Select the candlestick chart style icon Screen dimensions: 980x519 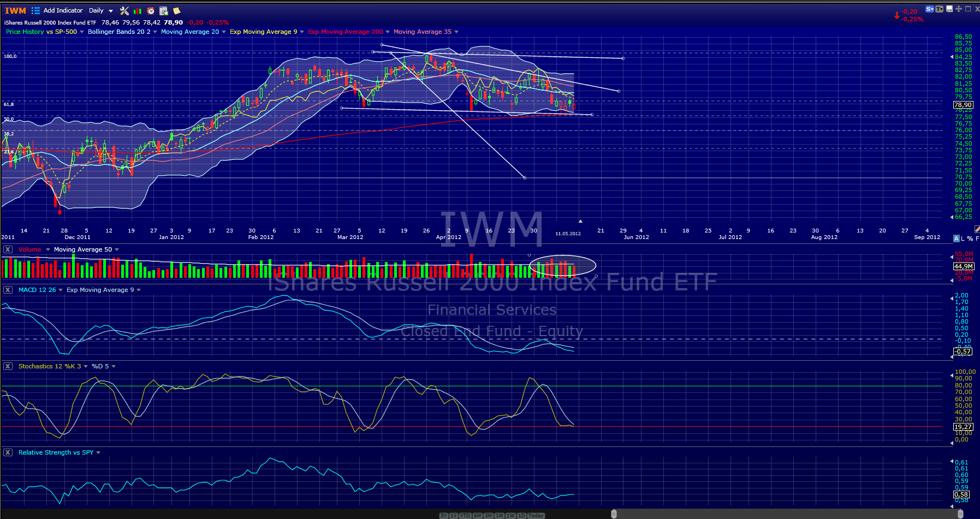click(138, 10)
